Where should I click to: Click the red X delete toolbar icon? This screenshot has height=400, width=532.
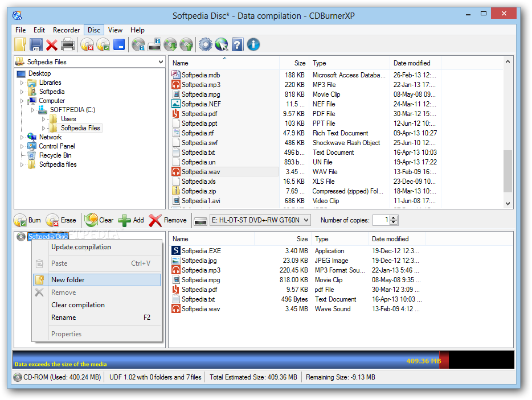(52, 45)
